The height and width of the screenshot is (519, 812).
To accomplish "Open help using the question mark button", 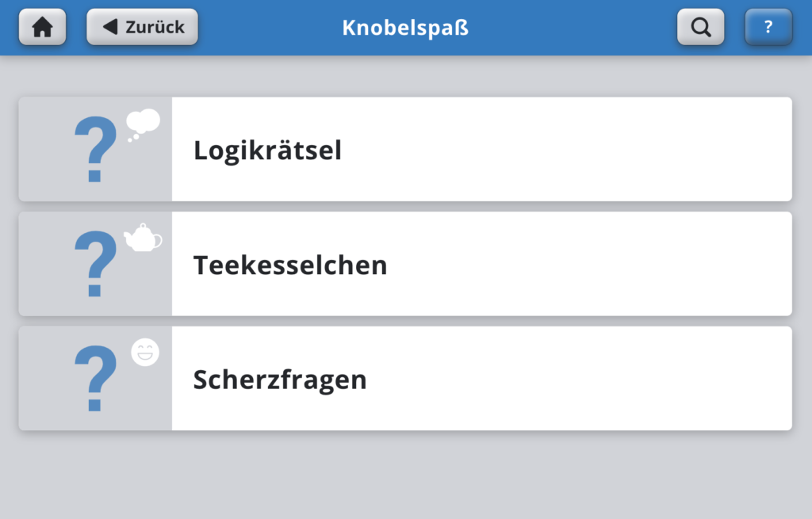I will (x=768, y=27).
